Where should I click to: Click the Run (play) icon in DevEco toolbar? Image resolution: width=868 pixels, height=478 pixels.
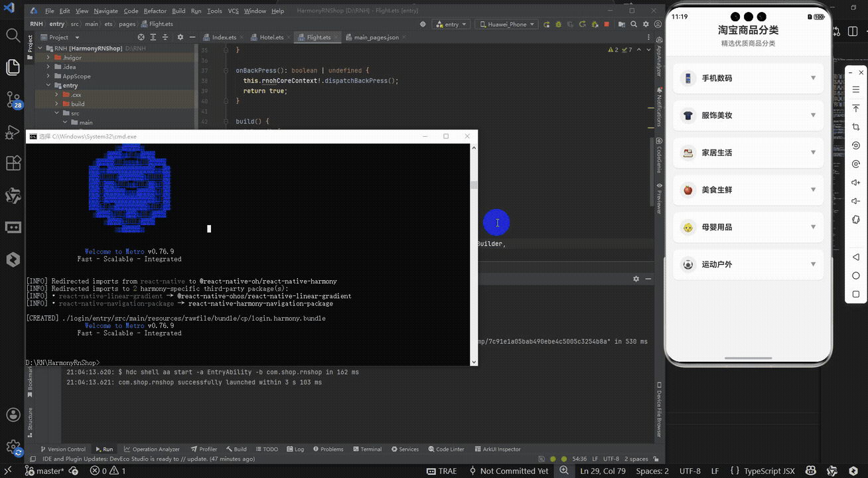tap(546, 24)
